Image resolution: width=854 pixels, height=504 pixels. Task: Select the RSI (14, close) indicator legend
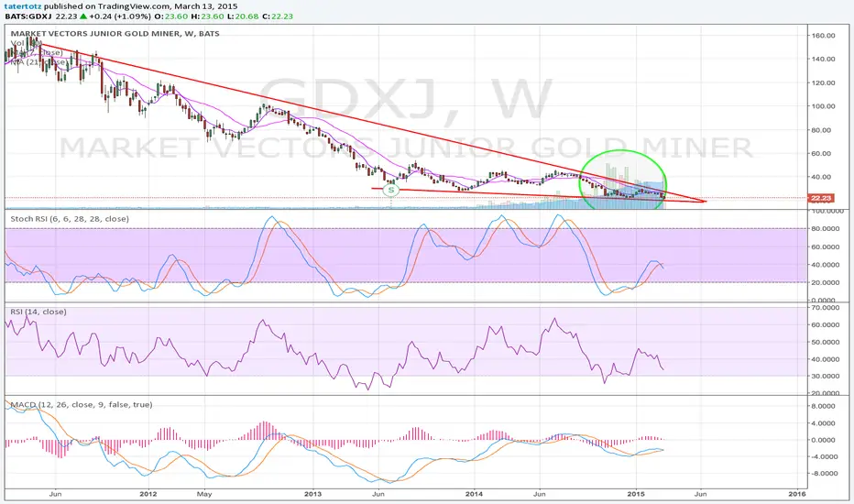click(38, 312)
